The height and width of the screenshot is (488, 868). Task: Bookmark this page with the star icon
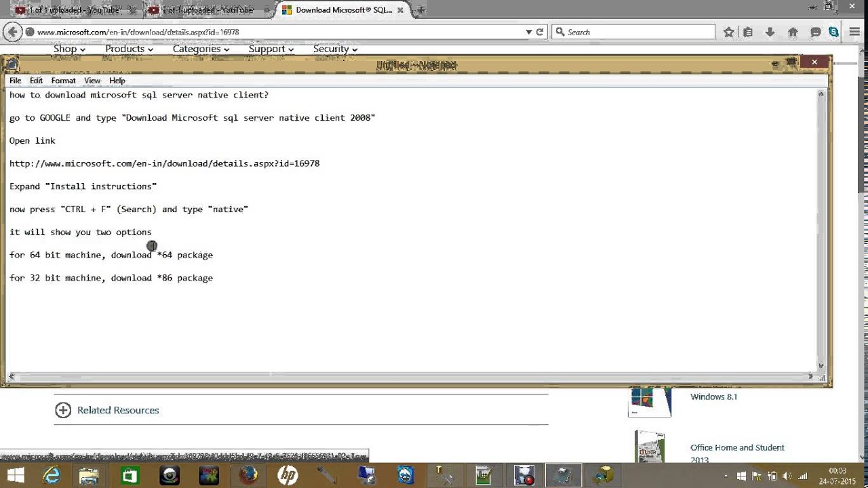click(729, 32)
